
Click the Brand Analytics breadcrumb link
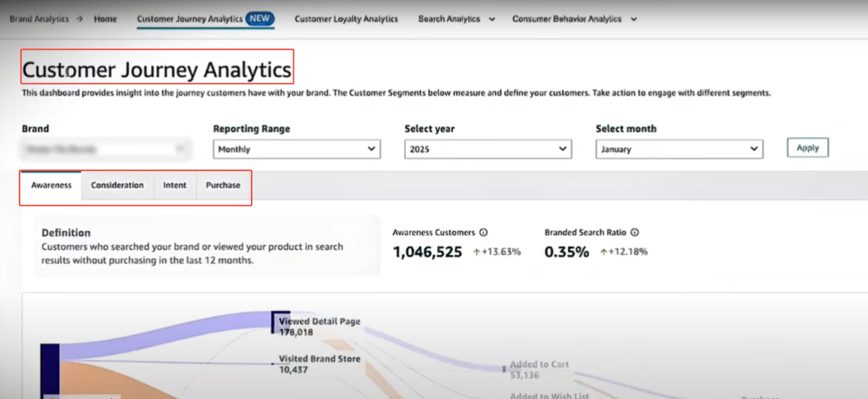point(38,19)
